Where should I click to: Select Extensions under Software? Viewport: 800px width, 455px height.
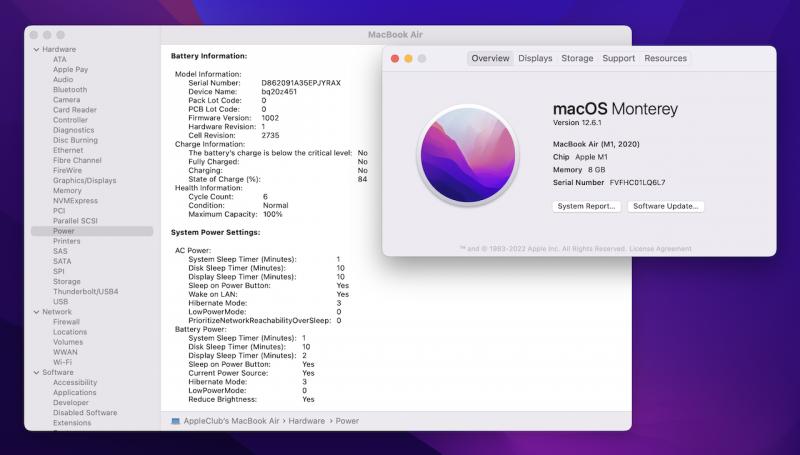coord(72,423)
